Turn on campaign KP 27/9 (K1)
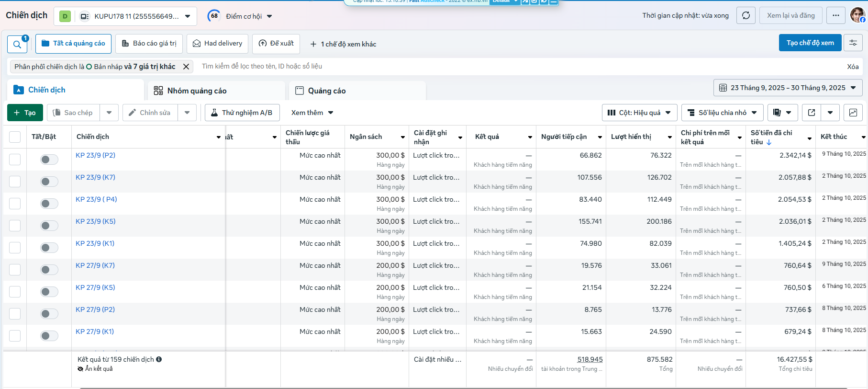 click(x=49, y=336)
